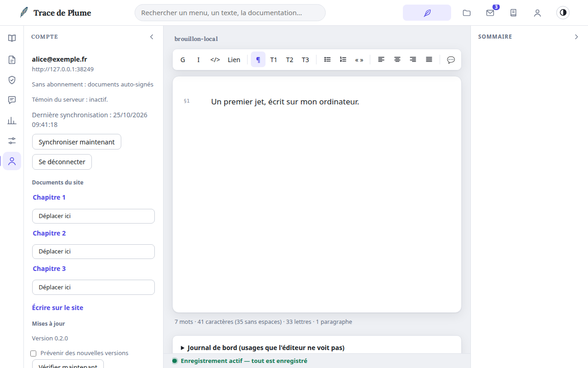Apply inline code formatting
The width and height of the screenshot is (588, 368).
215,59
